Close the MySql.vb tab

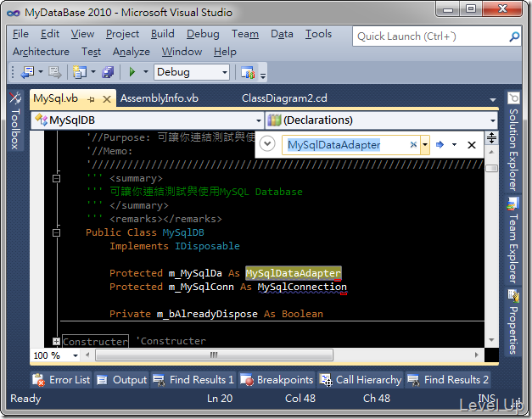[107, 99]
